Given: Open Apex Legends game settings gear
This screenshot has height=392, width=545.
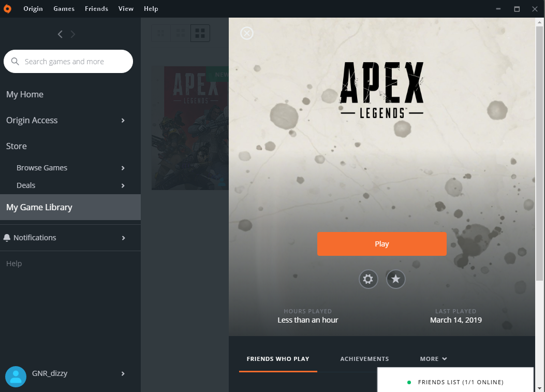Looking at the screenshot, I should (368, 279).
